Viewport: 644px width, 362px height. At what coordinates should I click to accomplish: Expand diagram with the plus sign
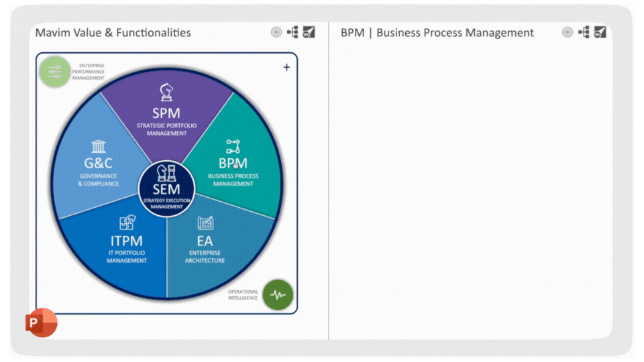286,67
